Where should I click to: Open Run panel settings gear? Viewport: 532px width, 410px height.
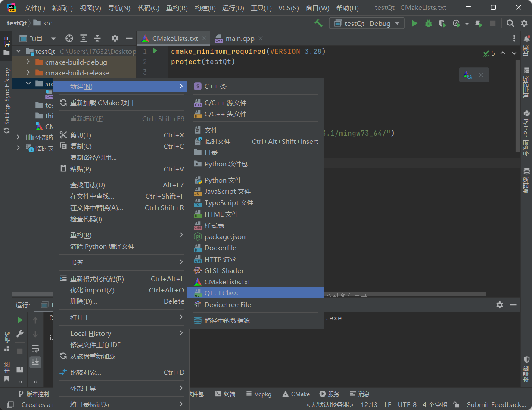point(499,305)
